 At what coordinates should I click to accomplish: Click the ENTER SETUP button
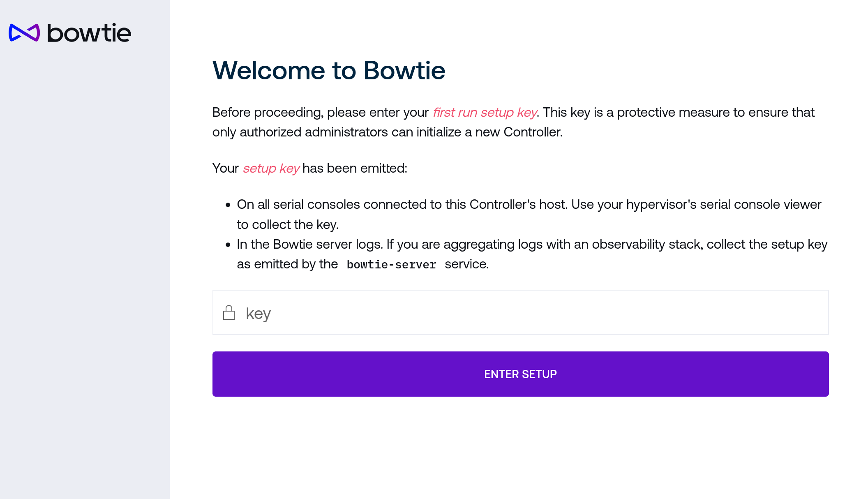(520, 374)
